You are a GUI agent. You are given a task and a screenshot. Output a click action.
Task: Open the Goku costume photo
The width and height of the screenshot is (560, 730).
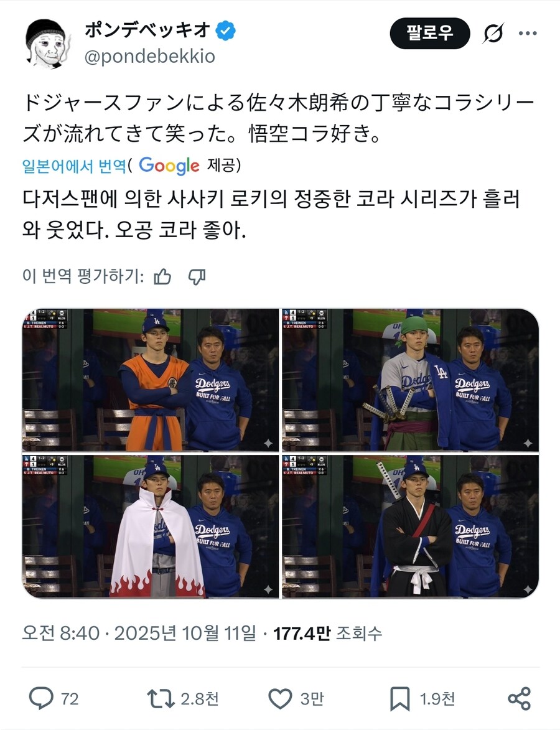[151, 380]
